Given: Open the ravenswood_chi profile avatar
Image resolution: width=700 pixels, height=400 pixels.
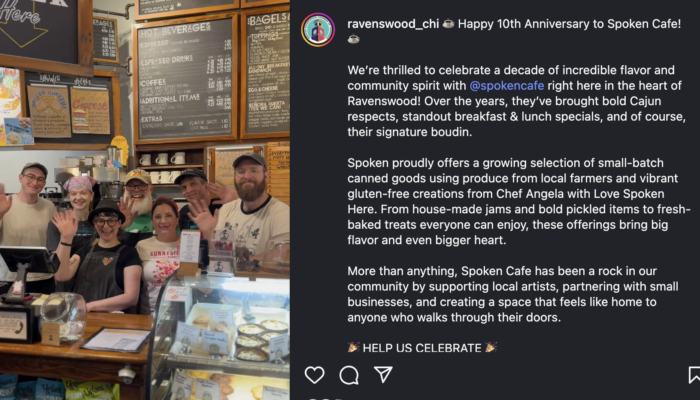Looking at the screenshot, I should [318, 30].
